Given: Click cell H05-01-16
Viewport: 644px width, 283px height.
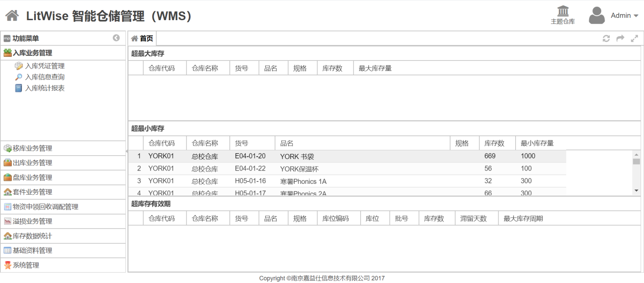Looking at the screenshot, I should [250, 181].
